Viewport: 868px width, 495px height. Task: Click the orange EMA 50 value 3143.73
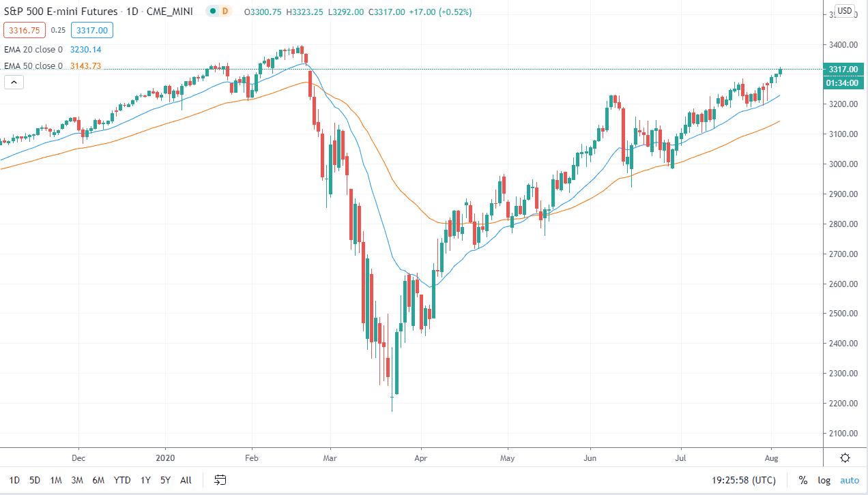(x=86, y=65)
